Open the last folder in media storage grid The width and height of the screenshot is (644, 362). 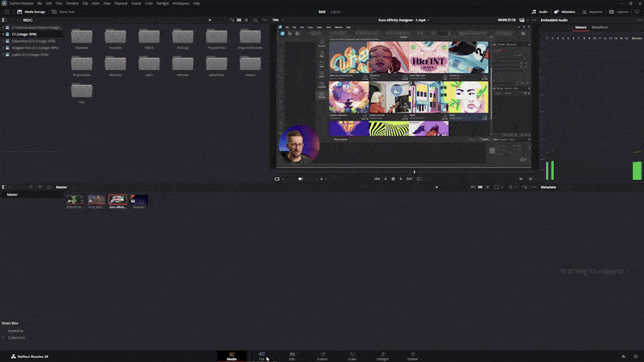tap(82, 91)
